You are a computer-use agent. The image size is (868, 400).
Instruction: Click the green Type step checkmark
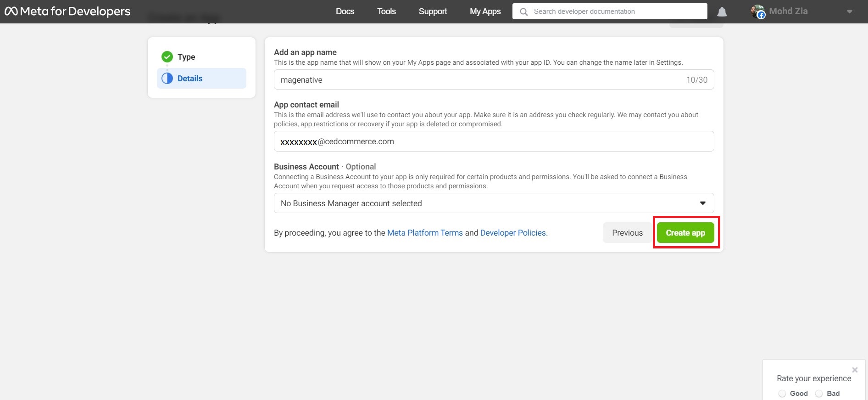point(167,57)
